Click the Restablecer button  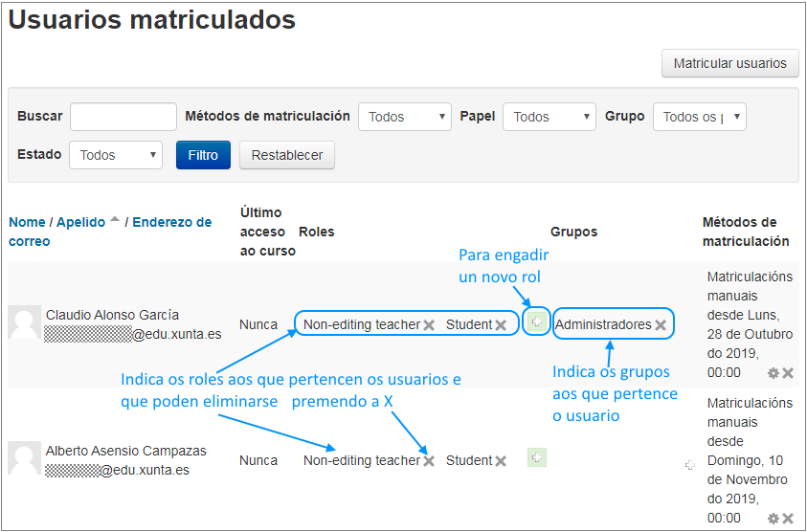point(287,155)
